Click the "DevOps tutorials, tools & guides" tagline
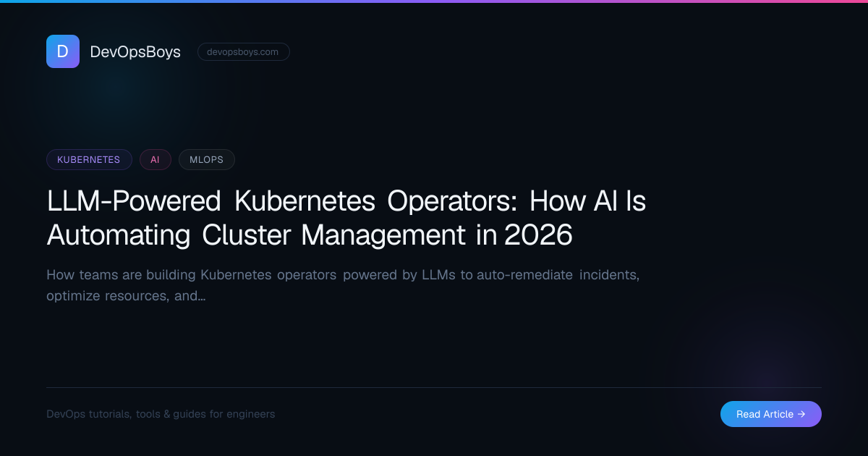The image size is (868, 456). click(x=161, y=414)
